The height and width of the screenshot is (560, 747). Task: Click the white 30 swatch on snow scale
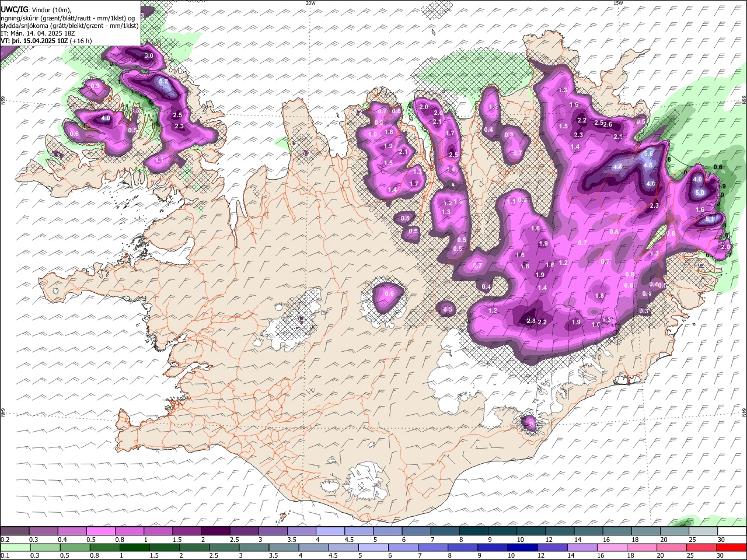click(x=731, y=531)
